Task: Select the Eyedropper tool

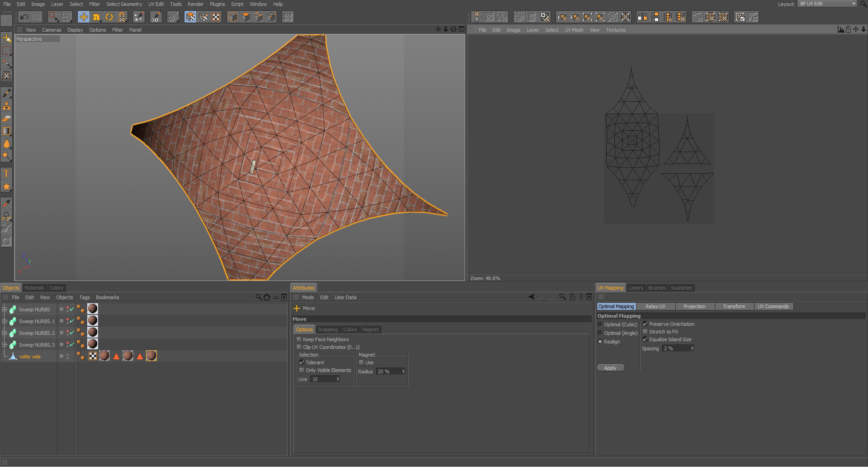Action: [x=6, y=204]
